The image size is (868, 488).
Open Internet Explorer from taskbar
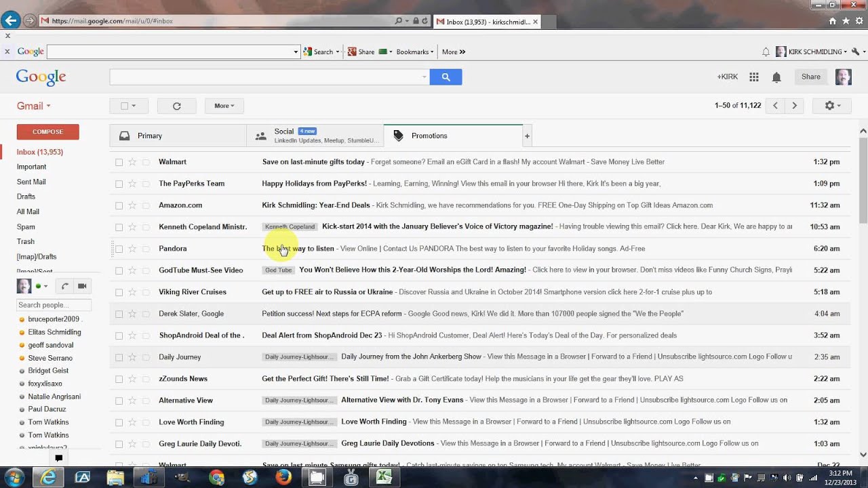coord(49,478)
